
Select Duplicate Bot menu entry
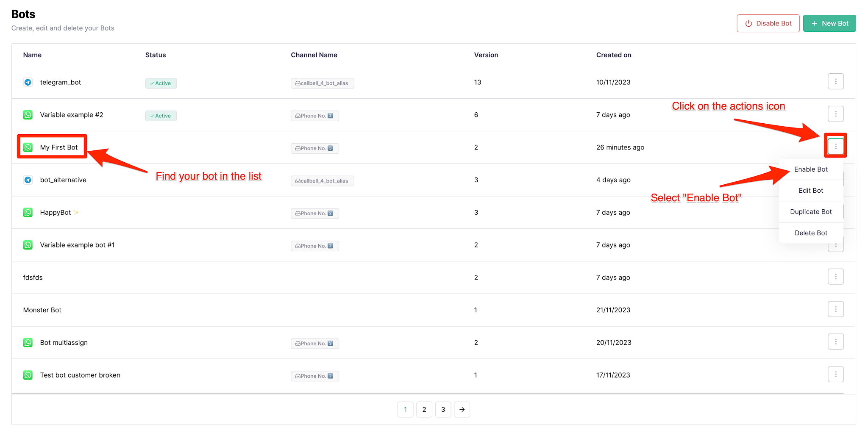click(811, 212)
